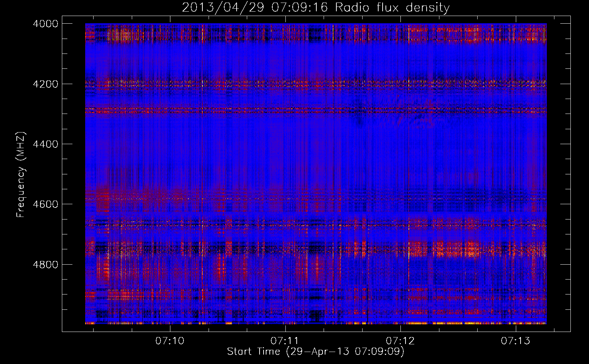Click the 07:10 time tick label
589x364 pixels.
click(170, 341)
